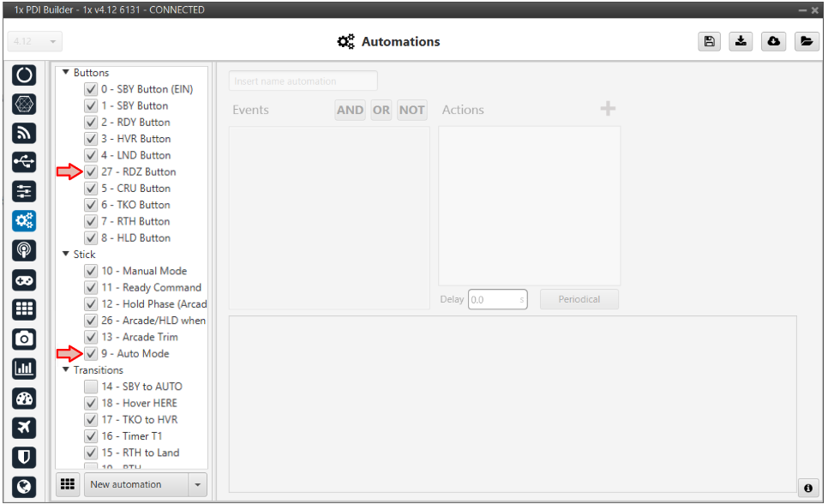Open the camera section in the sidebar
Viewport: 828px width, 504px height.
coord(25,339)
